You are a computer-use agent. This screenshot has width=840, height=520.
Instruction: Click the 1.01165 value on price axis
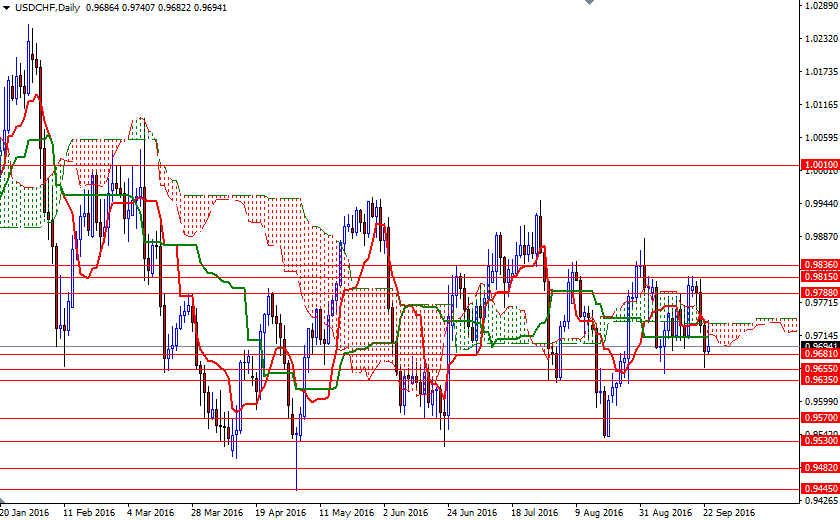point(821,104)
